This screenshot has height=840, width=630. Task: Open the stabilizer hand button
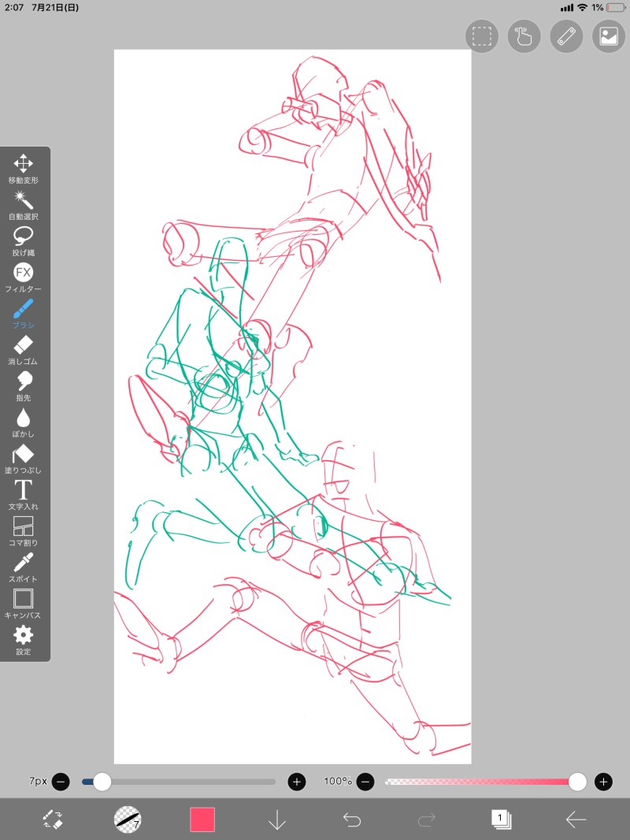point(524,36)
